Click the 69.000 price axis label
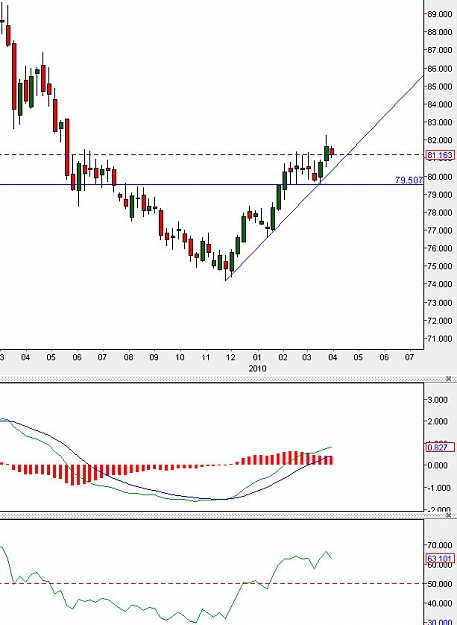The height and width of the screenshot is (625, 457). 440,14
